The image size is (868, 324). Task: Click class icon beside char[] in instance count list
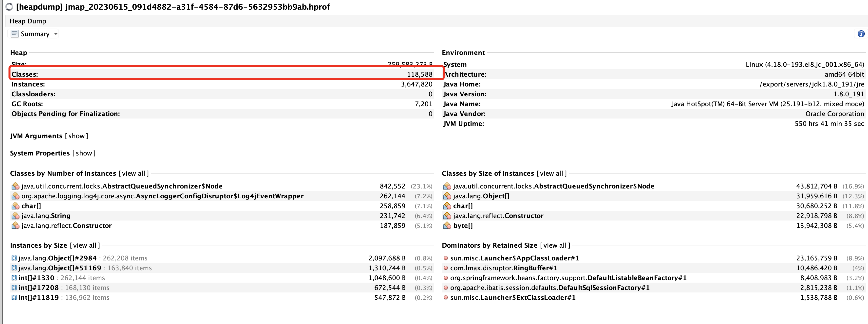click(16, 206)
